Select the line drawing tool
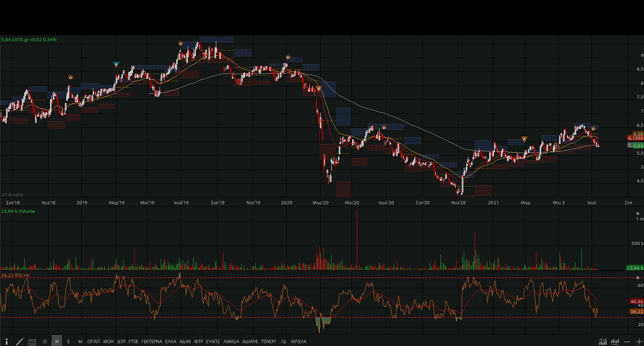The height and width of the screenshot is (346, 644). 19,342
